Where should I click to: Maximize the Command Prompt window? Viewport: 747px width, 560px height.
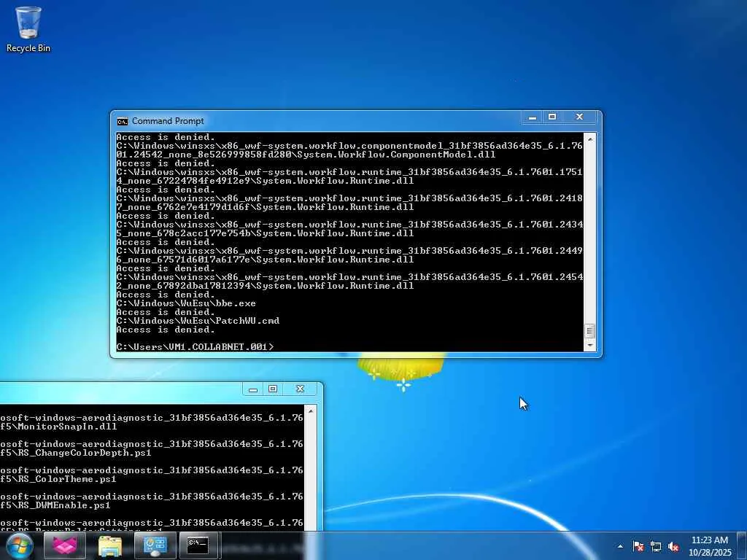(552, 117)
